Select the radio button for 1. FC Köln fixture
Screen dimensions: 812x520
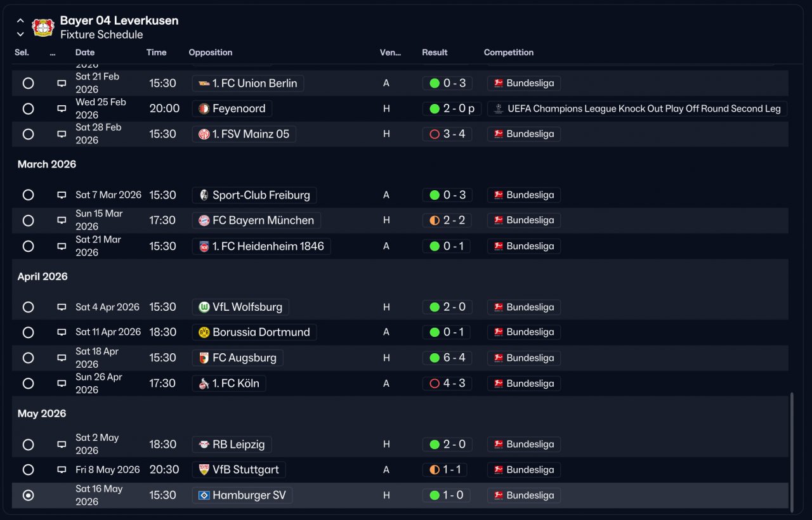pyautogui.click(x=28, y=384)
